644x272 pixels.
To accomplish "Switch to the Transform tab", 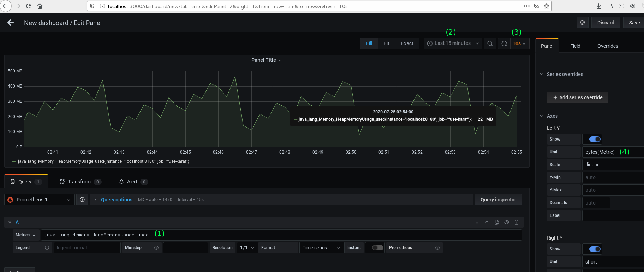I will pos(79,182).
